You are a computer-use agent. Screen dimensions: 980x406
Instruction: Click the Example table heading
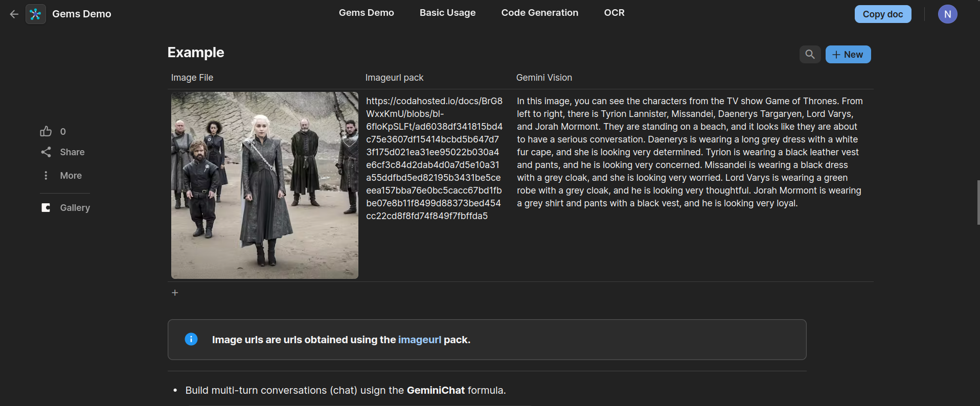point(196,53)
